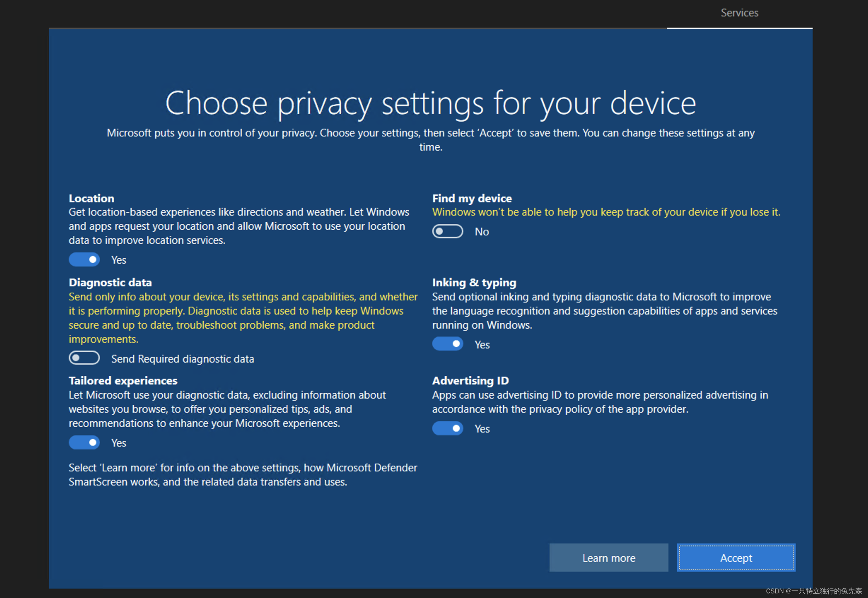Click the Find my device heading
Screen dimensions: 868x598
(x=472, y=198)
